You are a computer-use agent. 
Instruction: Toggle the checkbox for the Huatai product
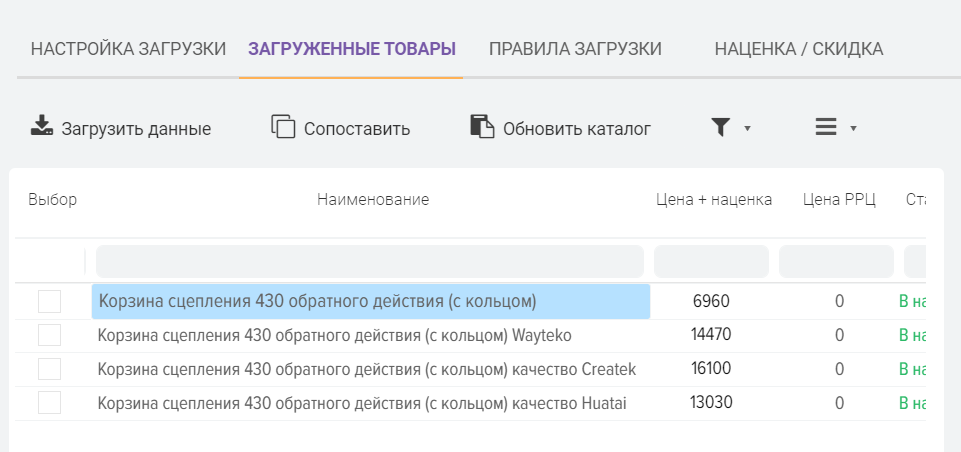[49, 403]
